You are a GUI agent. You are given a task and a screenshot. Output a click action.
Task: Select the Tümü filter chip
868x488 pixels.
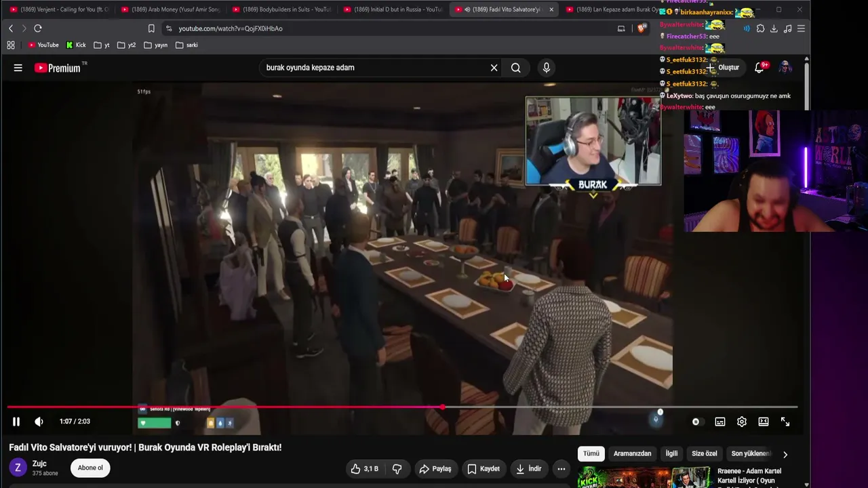tap(591, 453)
